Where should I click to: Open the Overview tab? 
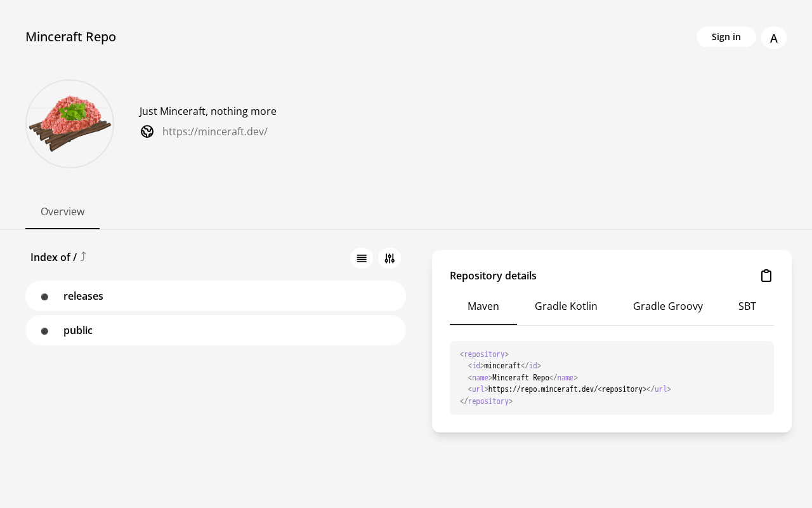[x=62, y=212]
